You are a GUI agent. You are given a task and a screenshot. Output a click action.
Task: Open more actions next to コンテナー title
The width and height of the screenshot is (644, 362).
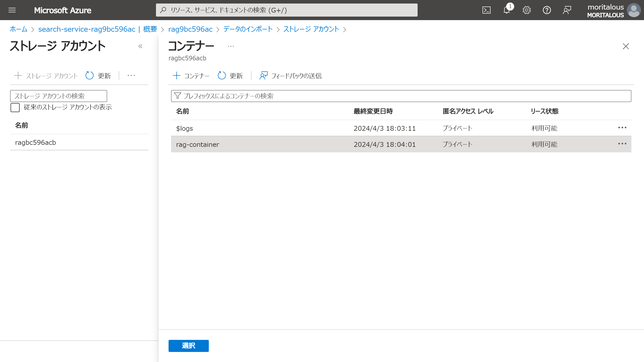coord(230,46)
